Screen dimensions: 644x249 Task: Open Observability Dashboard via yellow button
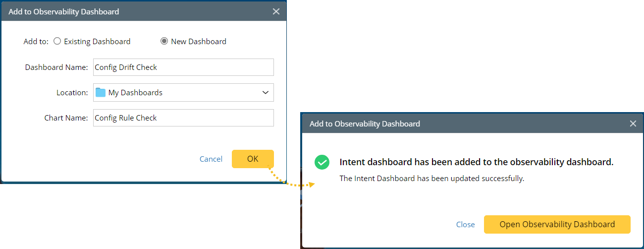tap(557, 224)
